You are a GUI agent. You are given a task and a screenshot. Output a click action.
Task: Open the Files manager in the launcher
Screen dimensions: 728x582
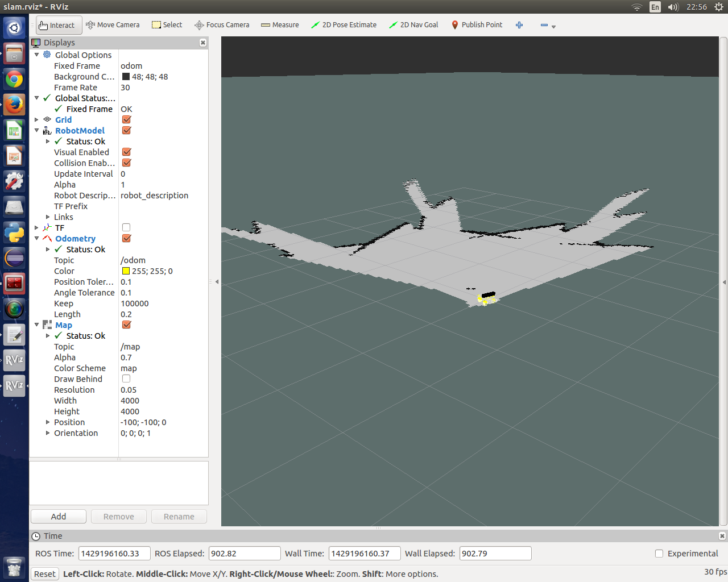[14, 53]
